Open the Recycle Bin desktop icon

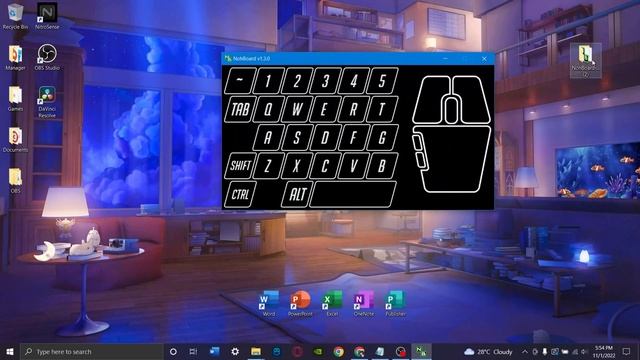pos(16,16)
